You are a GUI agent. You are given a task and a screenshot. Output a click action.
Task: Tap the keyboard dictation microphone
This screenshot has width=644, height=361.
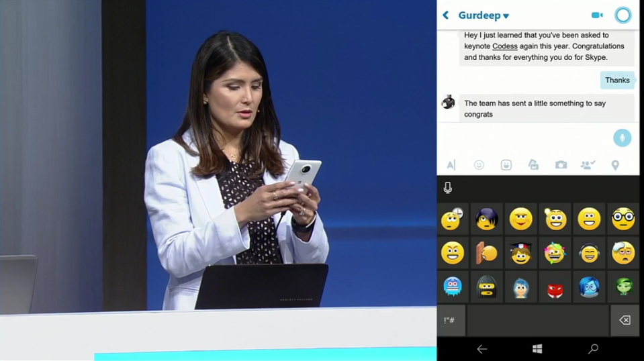tap(448, 188)
